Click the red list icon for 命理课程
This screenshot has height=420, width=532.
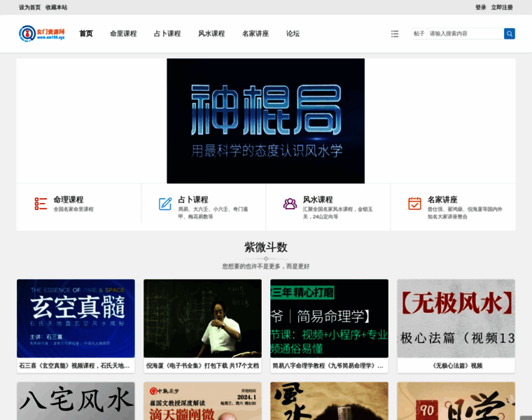coord(41,204)
